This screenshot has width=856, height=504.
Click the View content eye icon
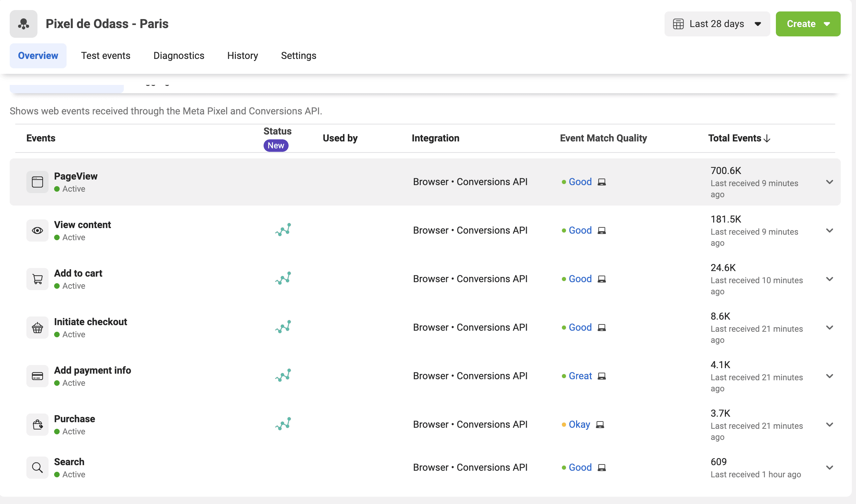[37, 231]
